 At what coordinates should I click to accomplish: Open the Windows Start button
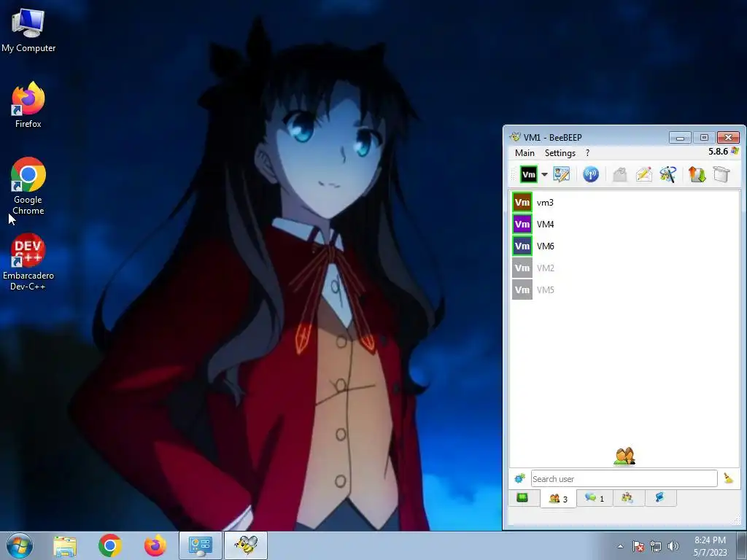(20, 545)
